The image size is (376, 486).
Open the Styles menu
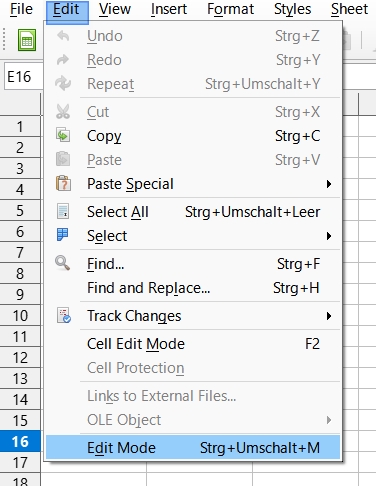click(292, 9)
